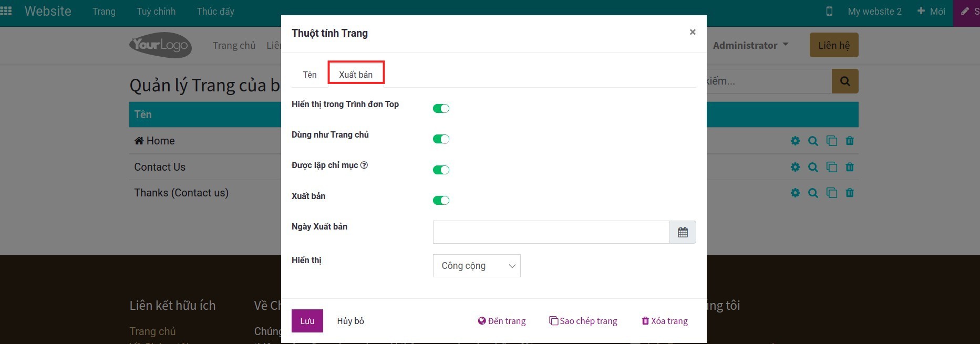Click the Hủy bỏ cancel button

[350, 321]
